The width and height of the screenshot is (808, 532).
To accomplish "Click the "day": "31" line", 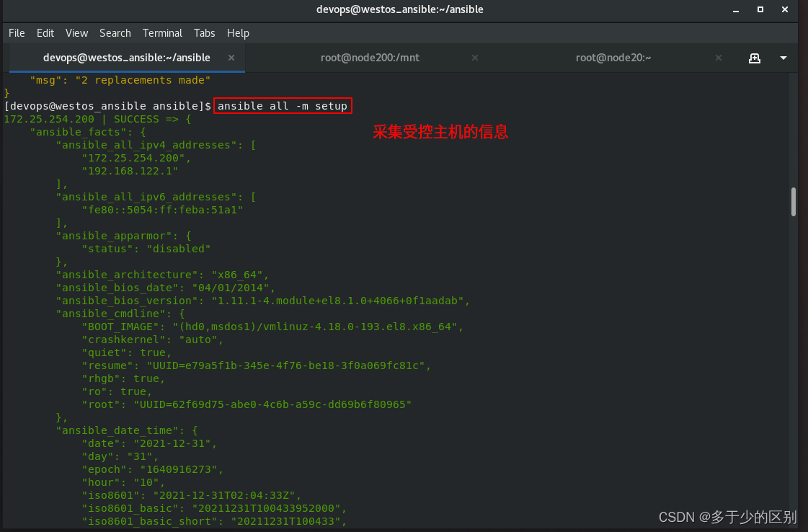I will [x=120, y=456].
